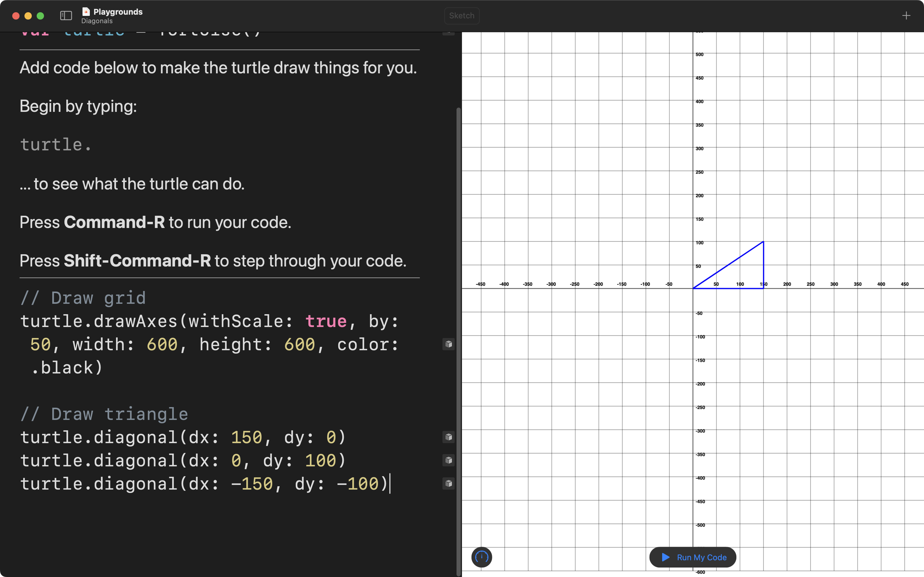
Task: Show result cube for diagonal dx -150 line
Action: tap(449, 483)
